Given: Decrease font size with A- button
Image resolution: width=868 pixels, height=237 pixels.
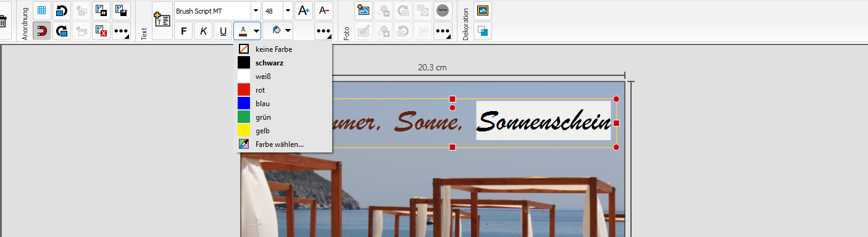Looking at the screenshot, I should click(324, 10).
